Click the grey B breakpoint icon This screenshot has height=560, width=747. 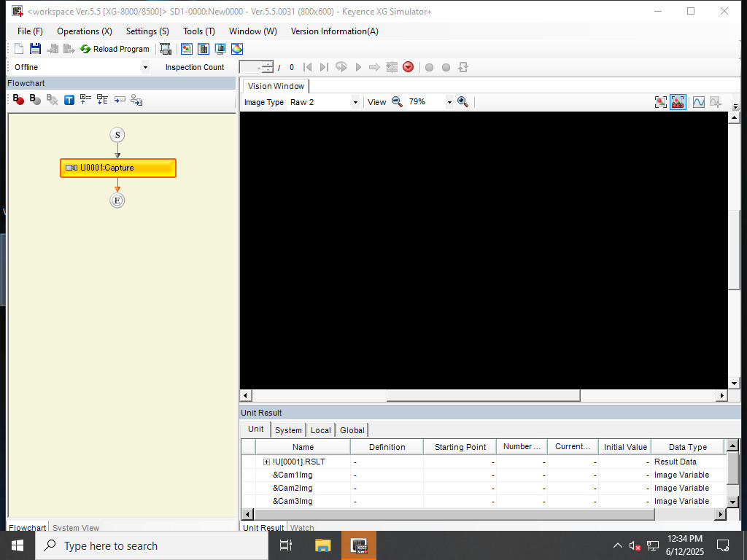point(35,99)
